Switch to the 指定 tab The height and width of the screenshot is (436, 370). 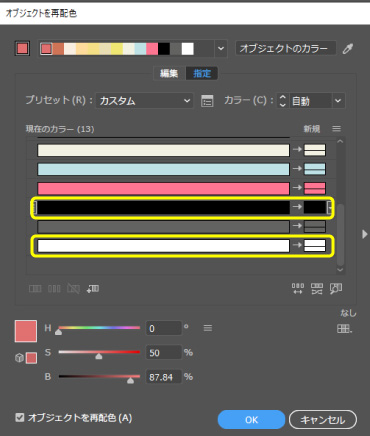pos(202,73)
